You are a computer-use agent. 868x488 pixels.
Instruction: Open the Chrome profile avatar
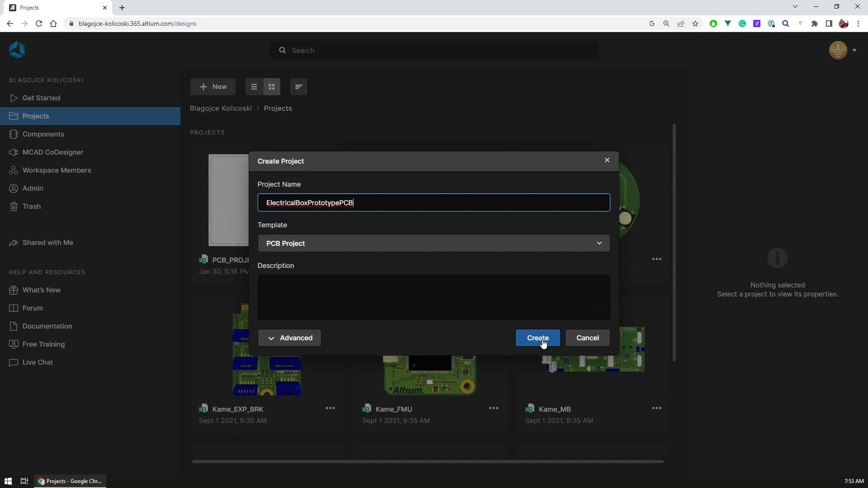pyautogui.click(x=844, y=23)
